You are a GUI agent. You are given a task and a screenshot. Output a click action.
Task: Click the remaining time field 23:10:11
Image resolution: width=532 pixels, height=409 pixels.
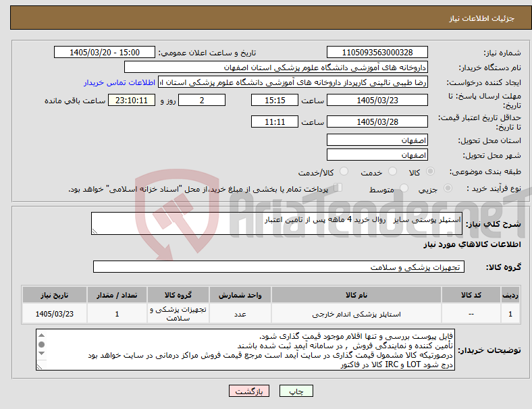(132, 101)
